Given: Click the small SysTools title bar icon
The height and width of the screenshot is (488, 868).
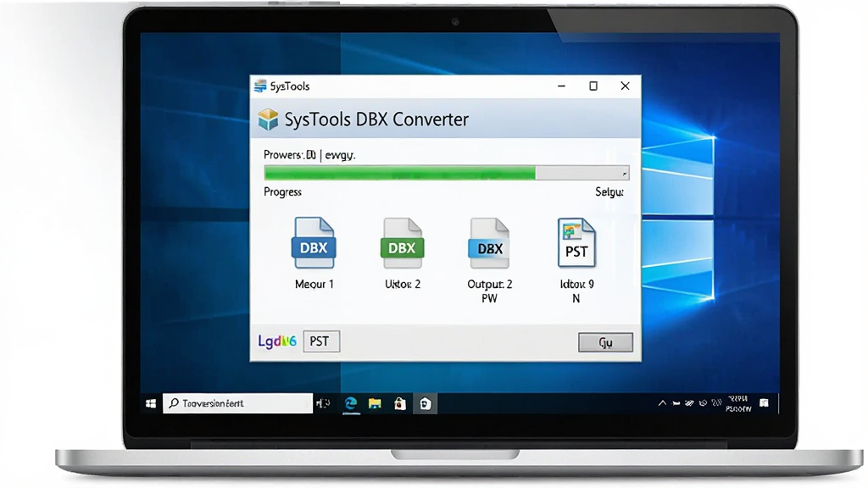Looking at the screenshot, I should pyautogui.click(x=259, y=86).
